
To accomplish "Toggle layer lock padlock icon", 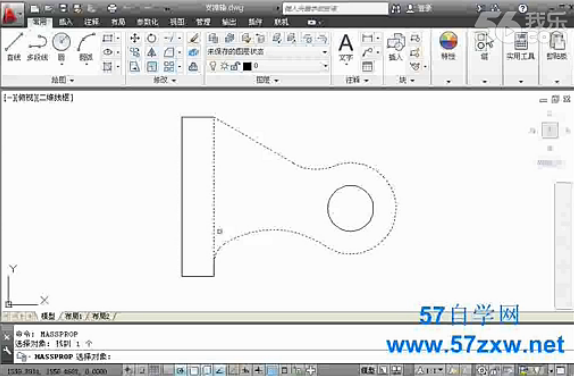I will tap(235, 66).
